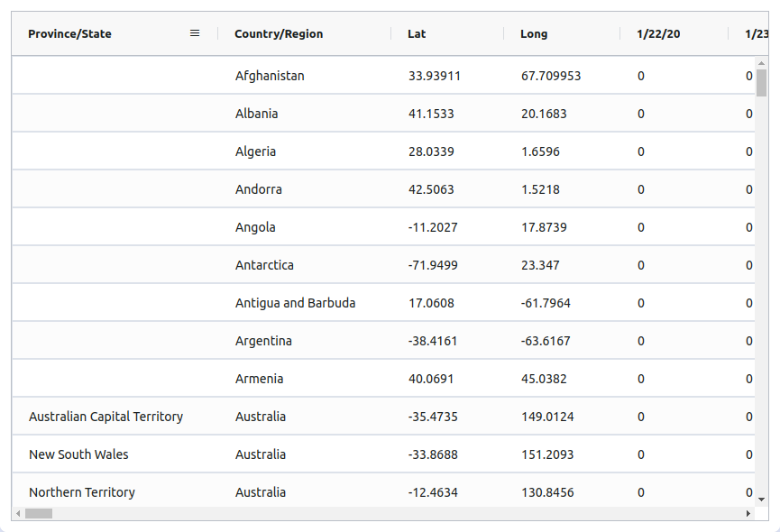Select the Afghanistan cell

[x=270, y=76]
